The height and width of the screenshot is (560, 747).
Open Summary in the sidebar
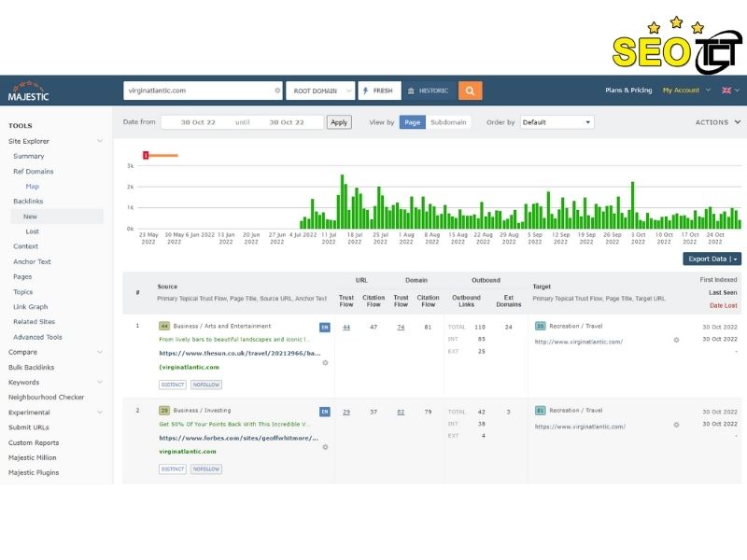(29, 156)
